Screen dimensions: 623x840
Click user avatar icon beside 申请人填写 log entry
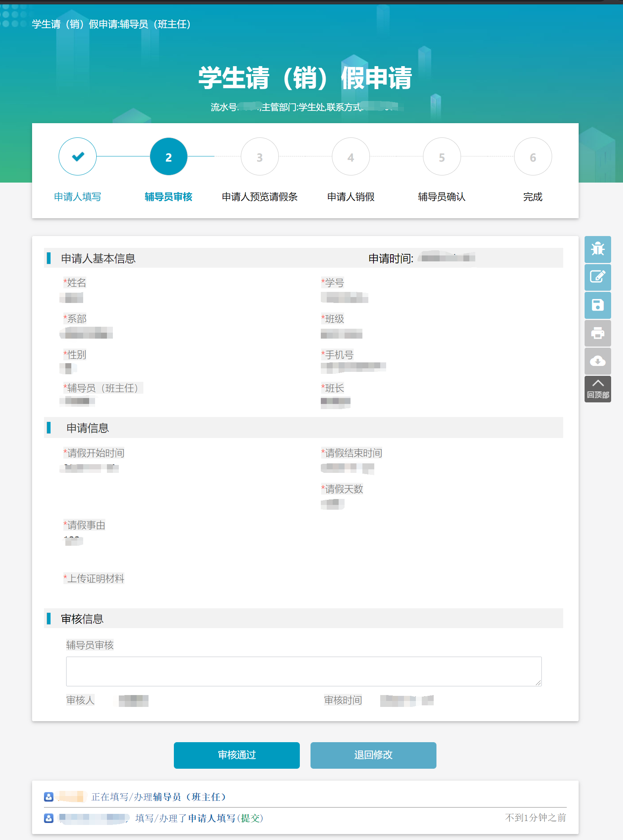pyautogui.click(x=49, y=818)
